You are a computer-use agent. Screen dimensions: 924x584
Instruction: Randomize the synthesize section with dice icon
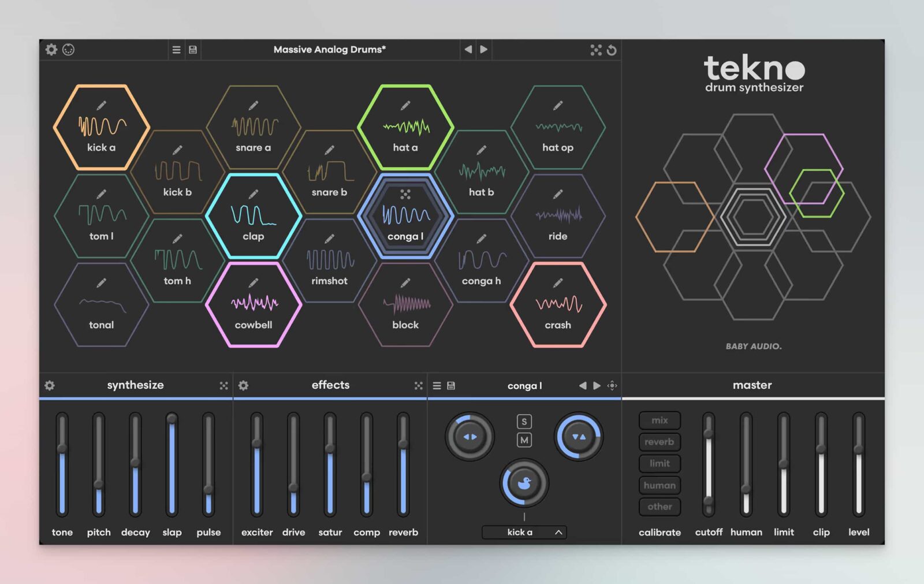pyautogui.click(x=223, y=385)
